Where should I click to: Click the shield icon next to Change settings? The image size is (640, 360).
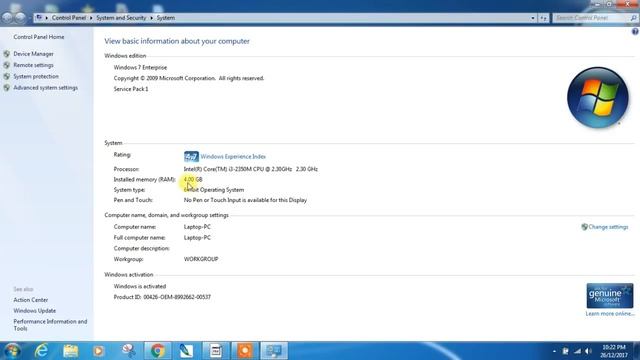click(584, 227)
